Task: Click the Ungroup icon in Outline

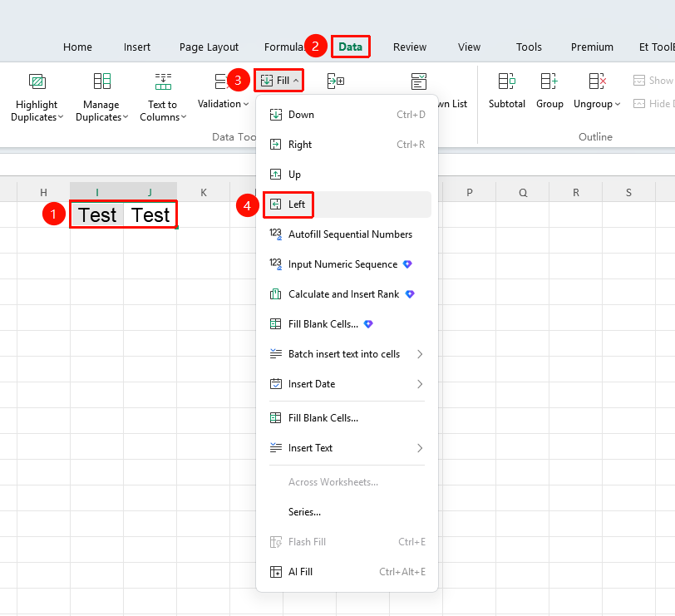Action: point(597,81)
